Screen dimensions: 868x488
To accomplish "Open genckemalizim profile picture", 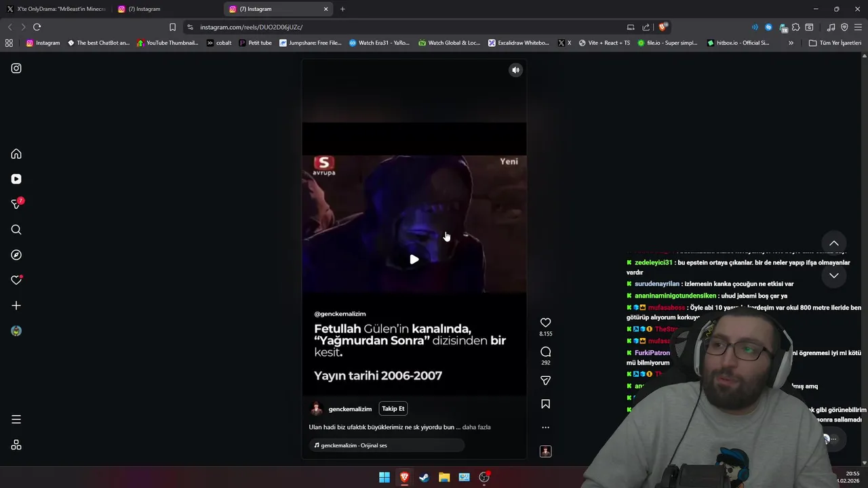I will [316, 409].
